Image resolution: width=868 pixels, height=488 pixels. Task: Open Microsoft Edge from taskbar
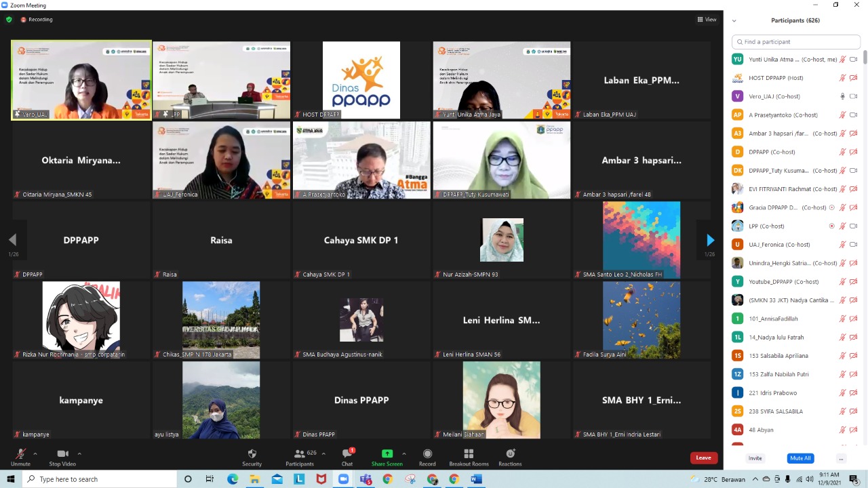pyautogui.click(x=233, y=479)
